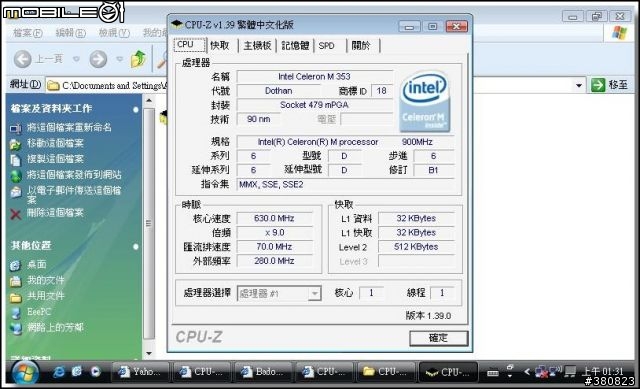Click the Windows flag logo in Explorer
The image size is (640, 389).
coord(620,33)
